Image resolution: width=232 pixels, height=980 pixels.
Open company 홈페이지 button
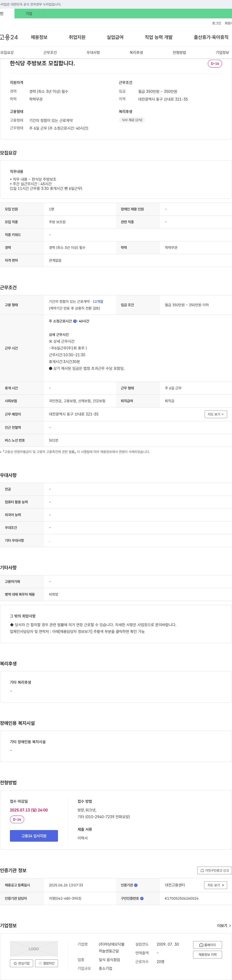tap(207, 945)
